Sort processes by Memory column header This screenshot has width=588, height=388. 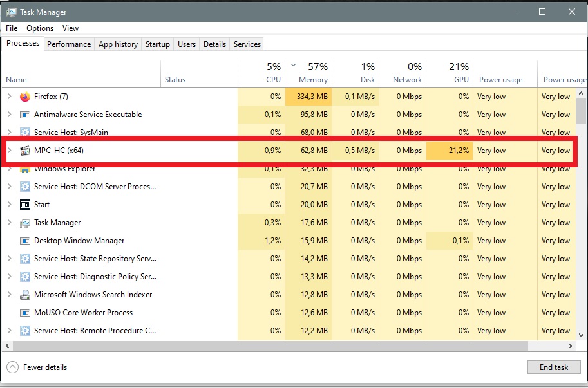coord(308,74)
